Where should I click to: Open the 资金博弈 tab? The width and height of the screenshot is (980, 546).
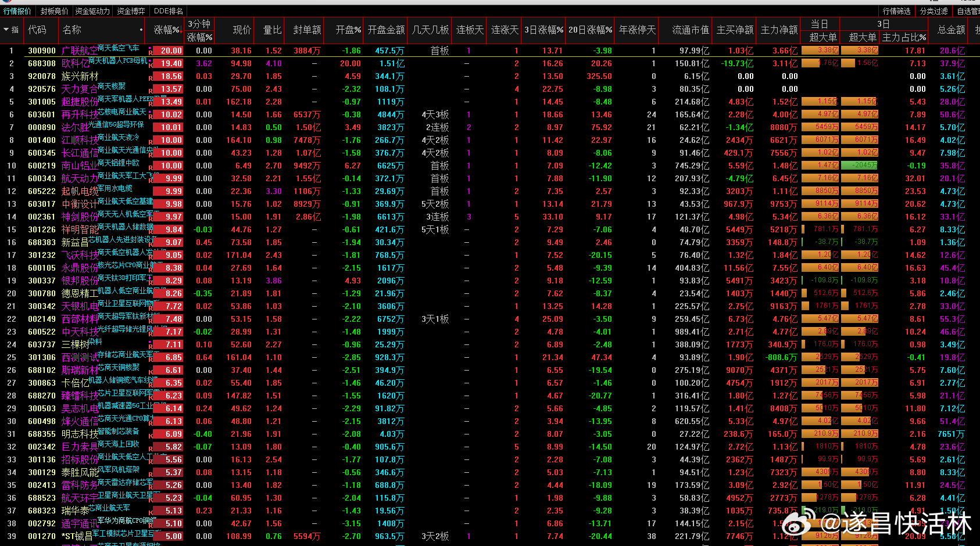pyautogui.click(x=131, y=11)
